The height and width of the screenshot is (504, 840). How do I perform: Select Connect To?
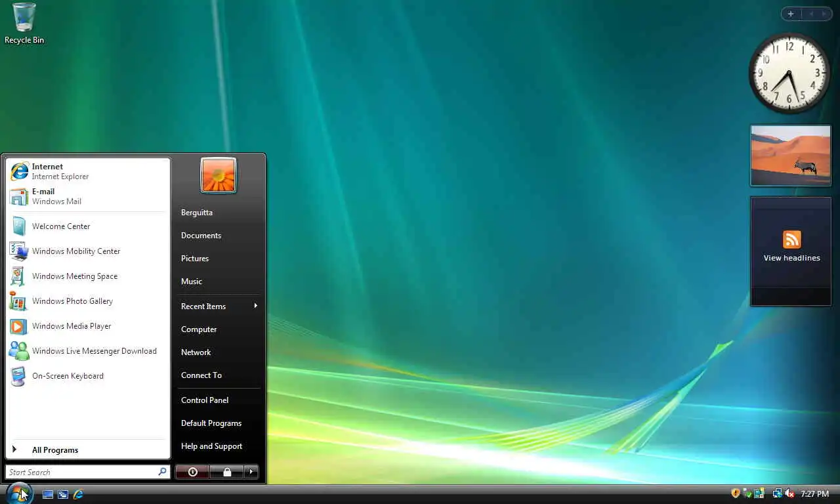pyautogui.click(x=219, y=375)
